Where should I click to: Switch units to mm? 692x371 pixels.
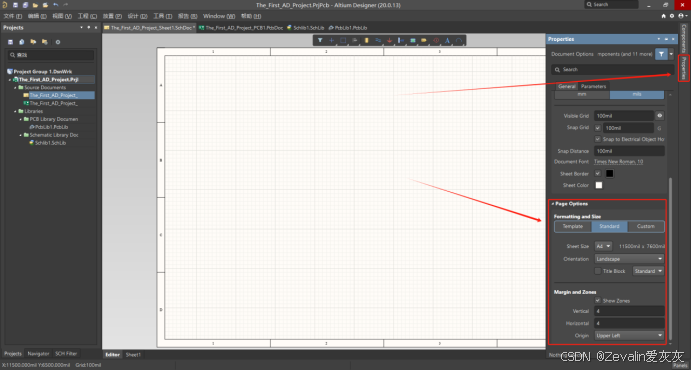tap(582, 94)
